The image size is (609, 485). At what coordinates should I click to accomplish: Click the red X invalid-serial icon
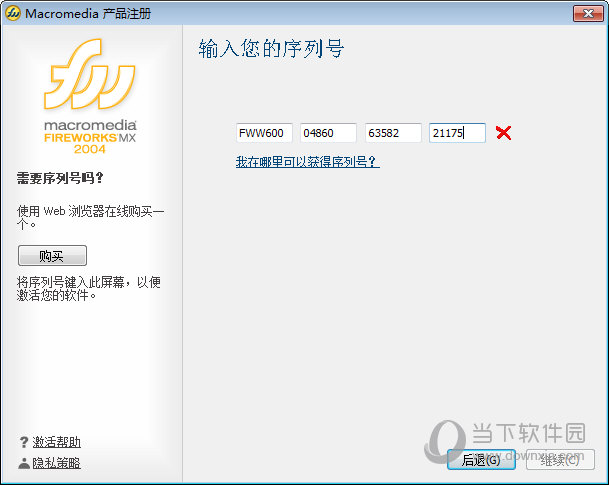(x=504, y=133)
